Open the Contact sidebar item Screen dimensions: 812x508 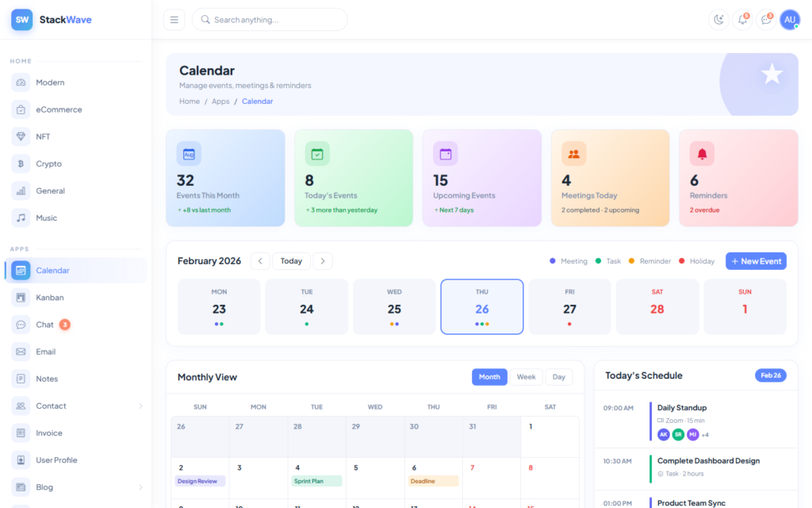[x=76, y=406]
